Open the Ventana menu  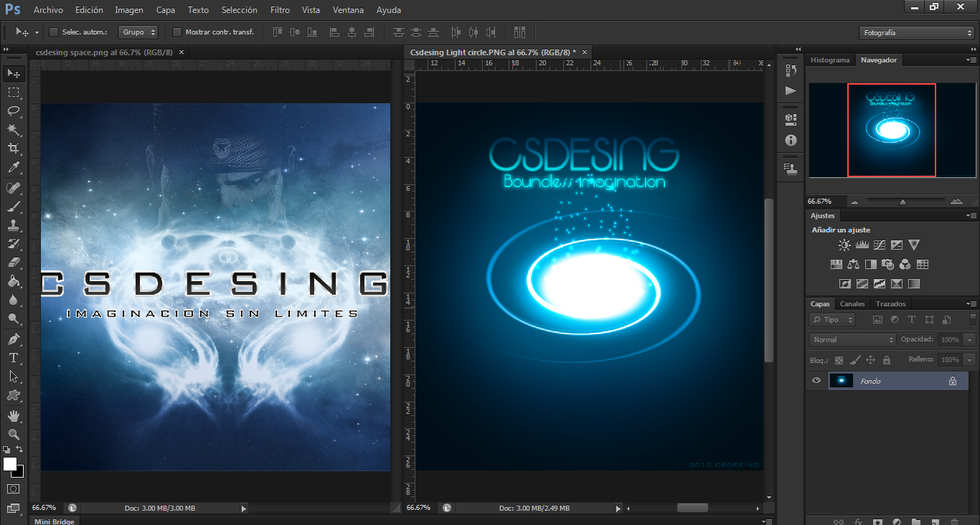point(348,10)
